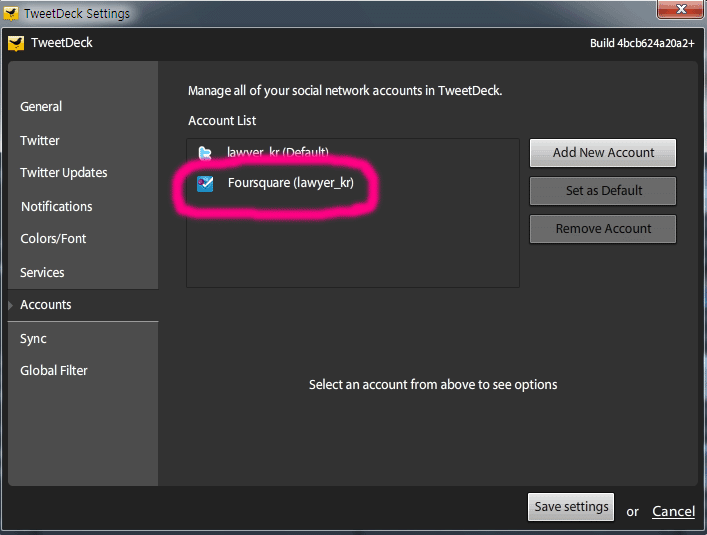This screenshot has width=707, height=535.
Task: Click Add New Account button
Action: pos(603,153)
